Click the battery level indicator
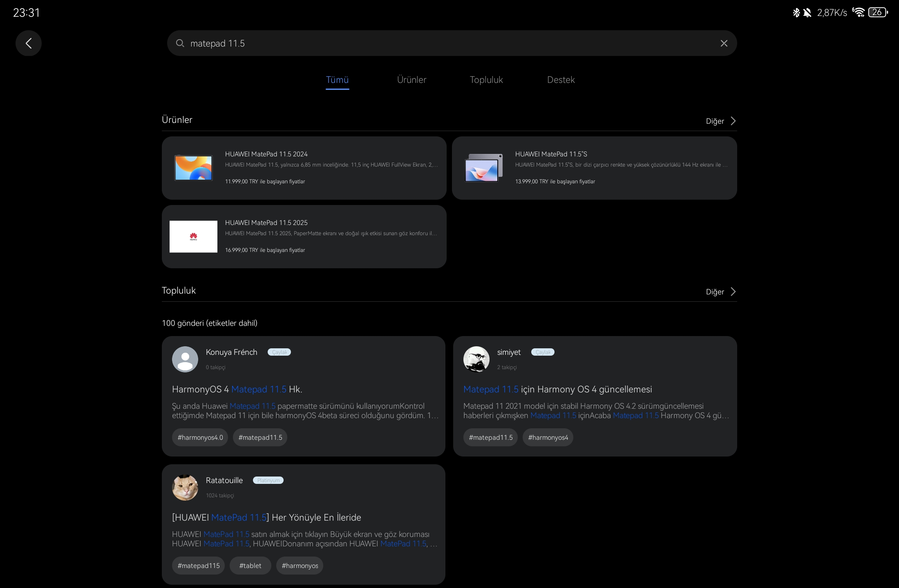 (x=878, y=12)
